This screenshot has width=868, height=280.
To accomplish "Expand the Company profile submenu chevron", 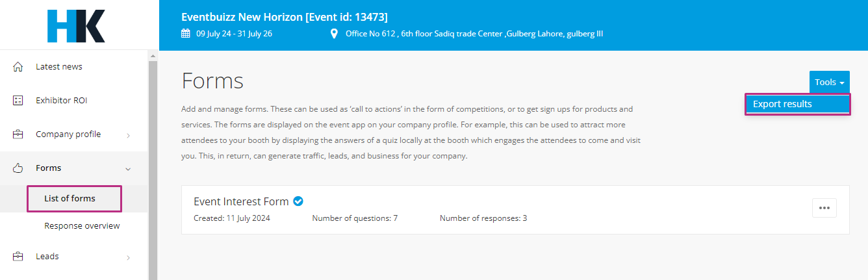I will click(128, 135).
